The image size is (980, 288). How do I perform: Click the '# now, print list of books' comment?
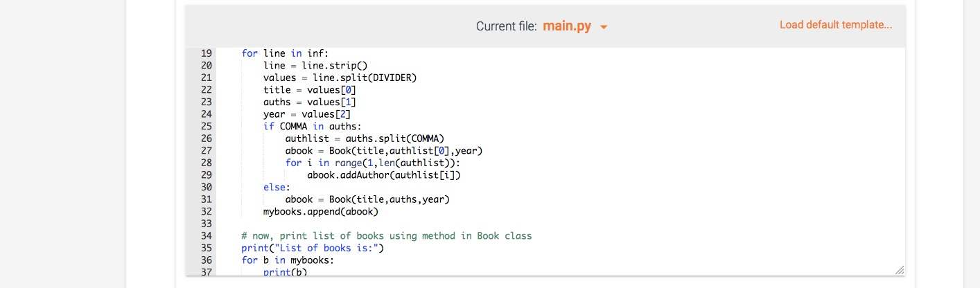click(x=387, y=235)
